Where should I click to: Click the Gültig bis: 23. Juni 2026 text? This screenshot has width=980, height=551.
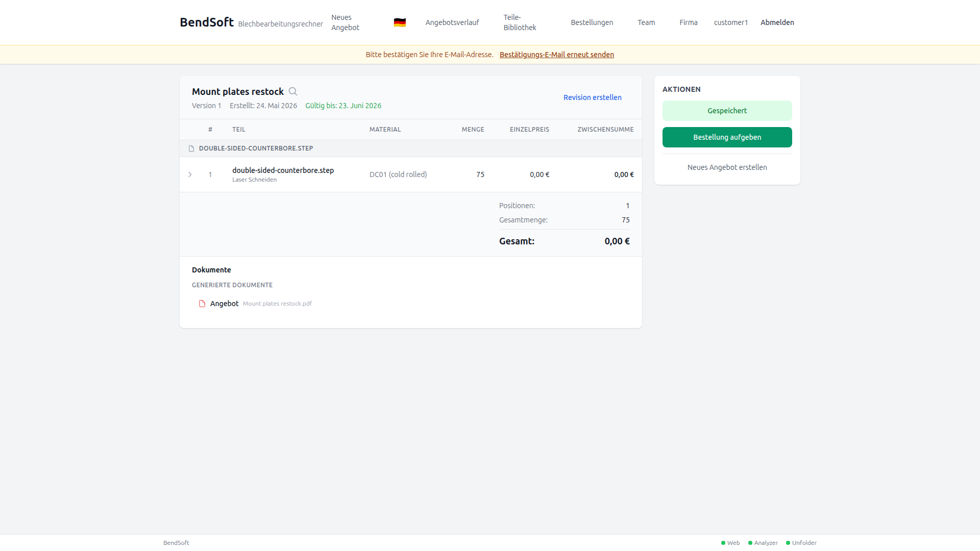(344, 106)
